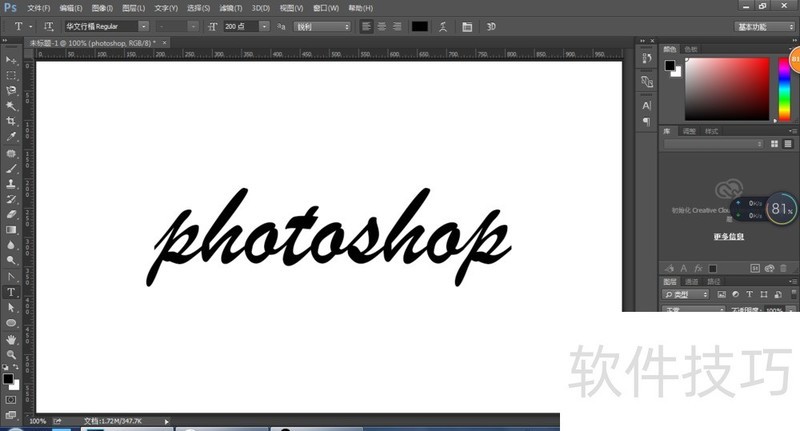
Task: Select the Healing Brush tool
Action: (x=11, y=154)
